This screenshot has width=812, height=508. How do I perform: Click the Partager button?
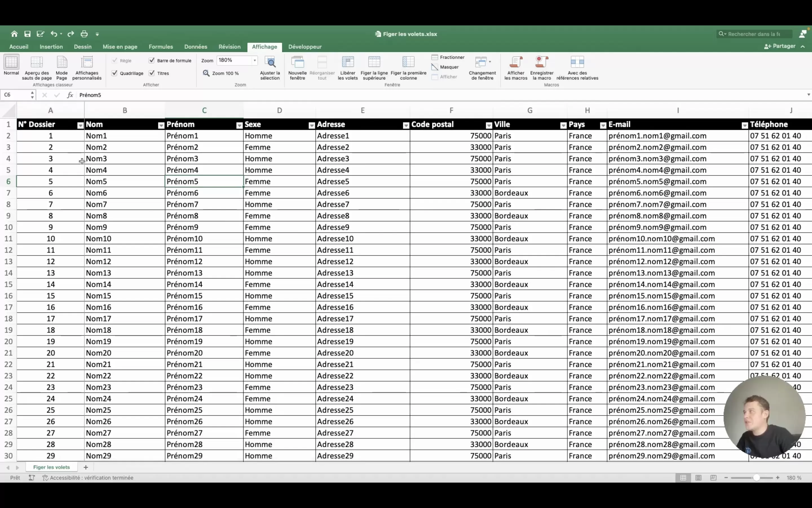(780, 46)
